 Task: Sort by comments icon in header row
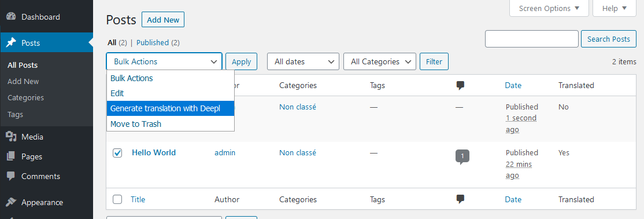(460, 85)
